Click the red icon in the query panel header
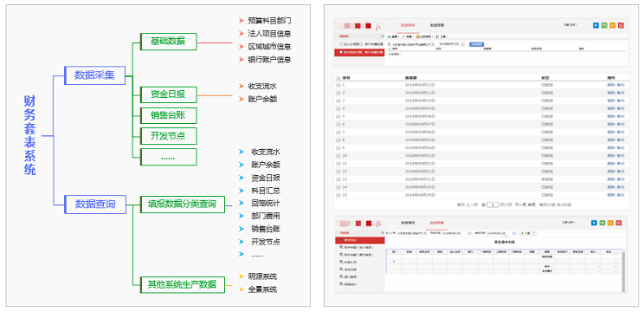 620,223
